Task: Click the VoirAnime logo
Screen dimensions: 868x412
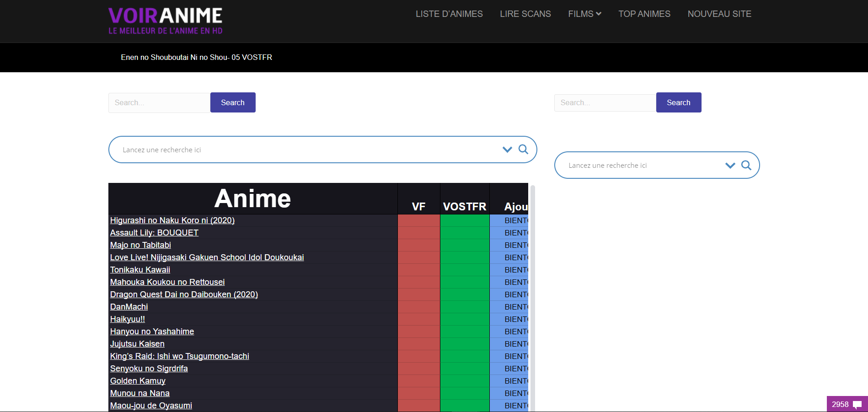Action: click(165, 21)
